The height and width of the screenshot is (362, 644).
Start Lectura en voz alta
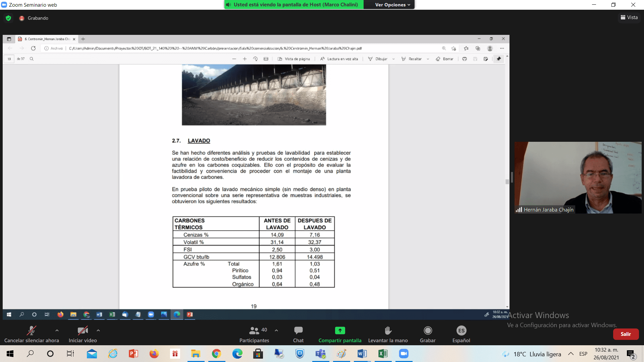(x=339, y=59)
